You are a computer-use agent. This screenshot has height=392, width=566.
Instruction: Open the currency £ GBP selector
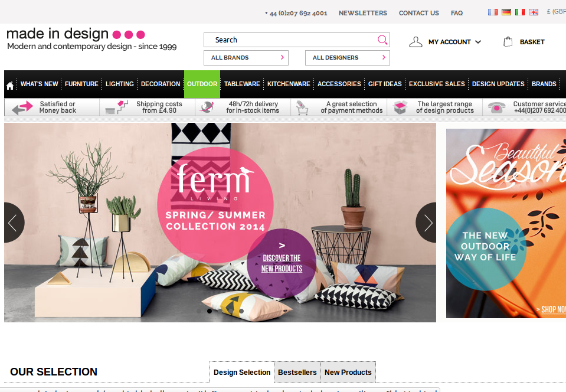556,12
